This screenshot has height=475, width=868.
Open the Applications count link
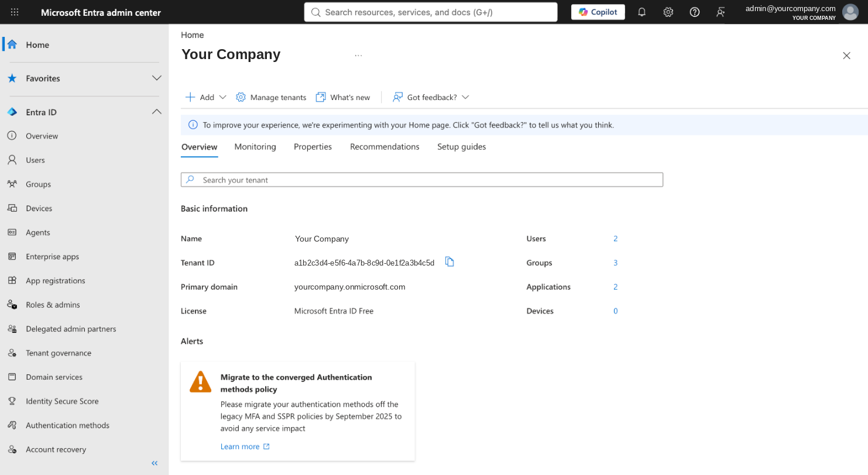(x=616, y=287)
